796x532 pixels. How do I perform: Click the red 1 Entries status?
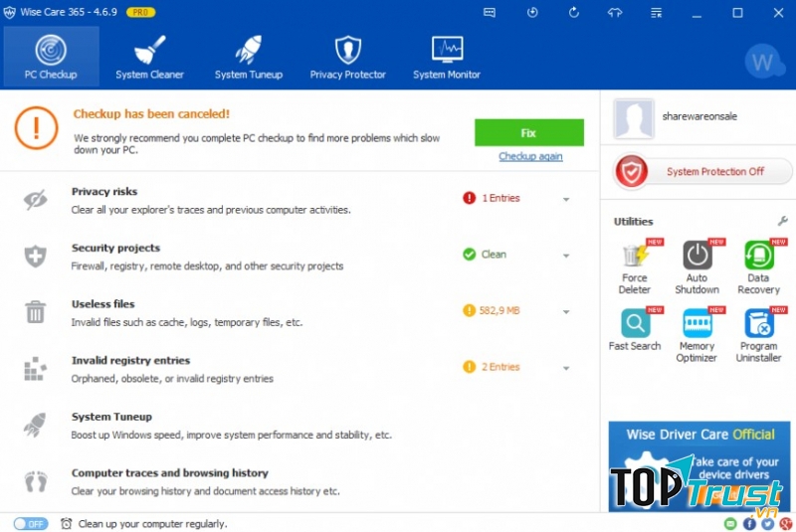[491, 198]
